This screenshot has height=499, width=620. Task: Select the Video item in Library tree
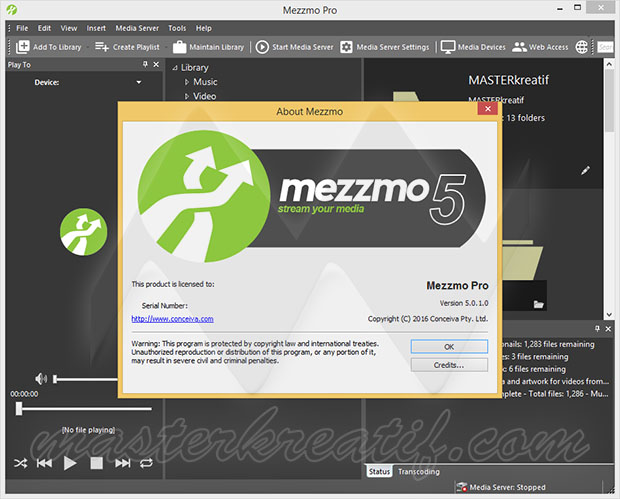tap(204, 96)
